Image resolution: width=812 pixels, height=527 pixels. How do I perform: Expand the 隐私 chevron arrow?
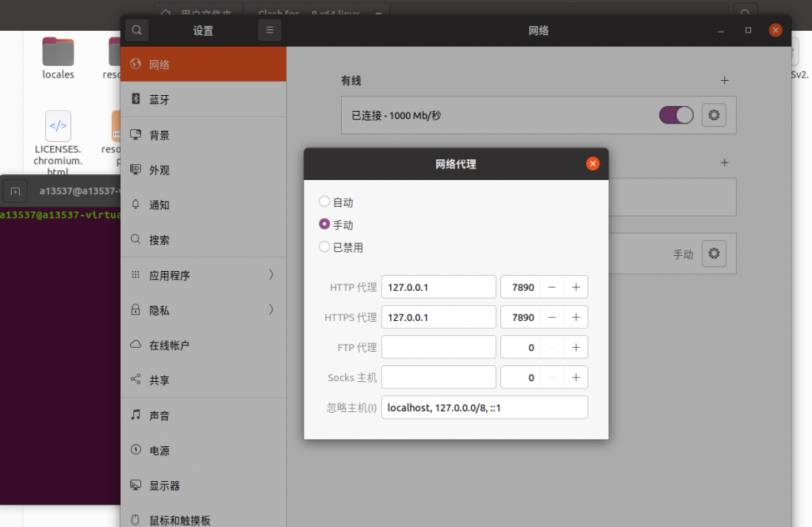coord(271,310)
